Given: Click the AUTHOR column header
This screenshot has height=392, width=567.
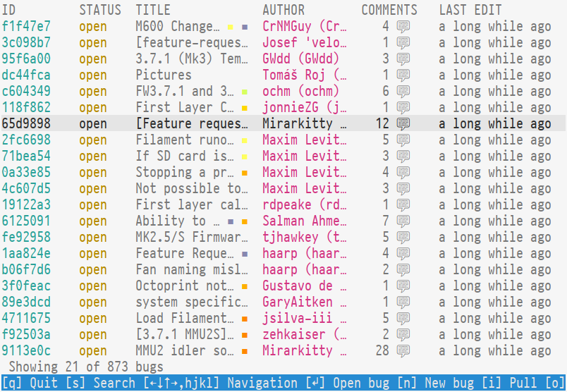Looking at the screenshot, I should 284,10.
